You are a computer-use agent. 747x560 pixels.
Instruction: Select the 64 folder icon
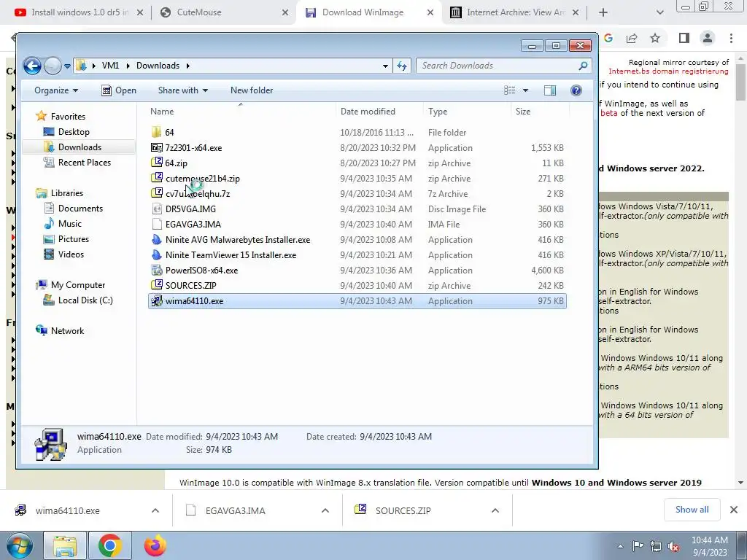[156, 133]
